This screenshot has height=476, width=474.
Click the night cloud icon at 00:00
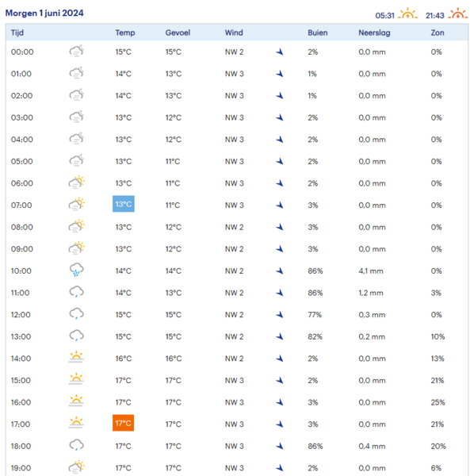click(76, 51)
